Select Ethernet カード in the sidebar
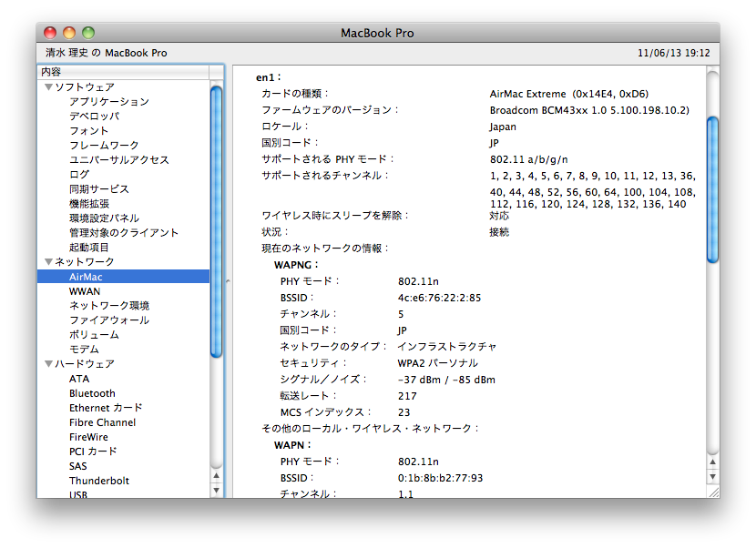Screen dimensions: 756x548 [106, 408]
